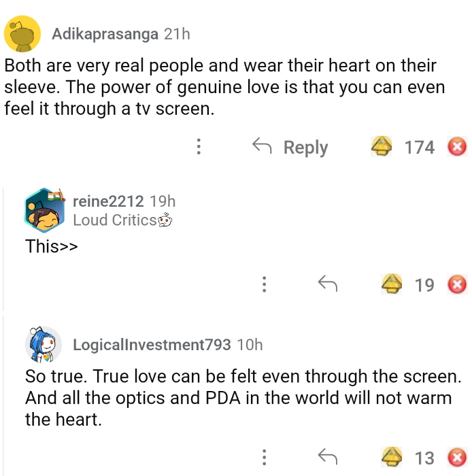Image resolution: width=472 pixels, height=476 pixels.
Task: Expand more options on LogicalInvestment793's comment
Action: 264,457
